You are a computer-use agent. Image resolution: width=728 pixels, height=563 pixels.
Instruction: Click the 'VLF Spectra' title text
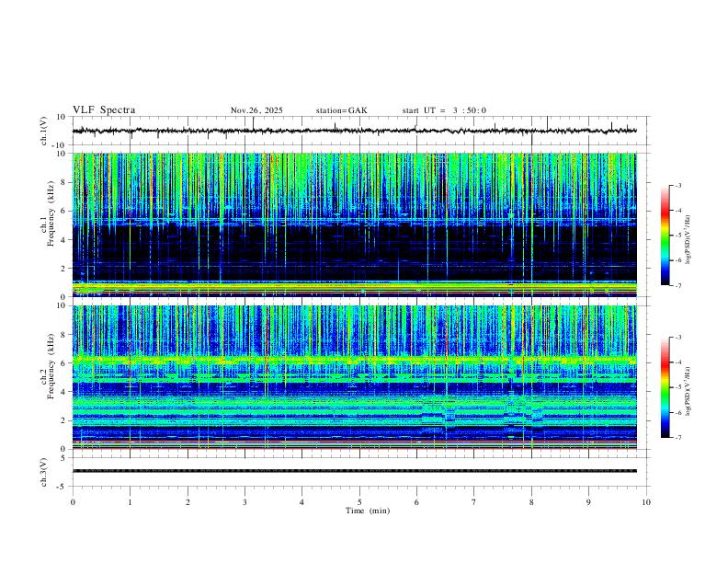[x=104, y=110]
